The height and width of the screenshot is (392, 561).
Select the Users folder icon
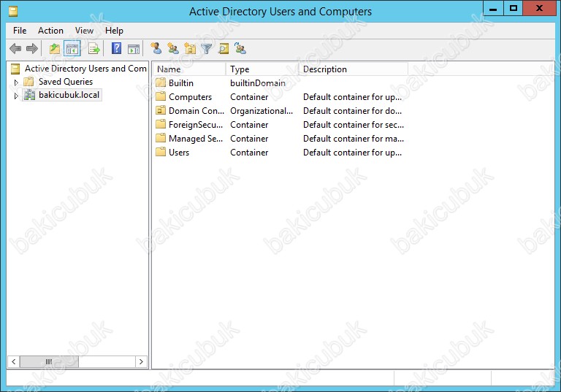[x=161, y=153]
